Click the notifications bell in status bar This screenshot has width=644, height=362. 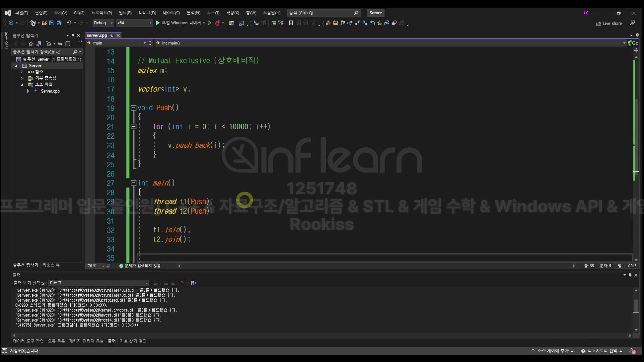pyautogui.click(x=632, y=351)
